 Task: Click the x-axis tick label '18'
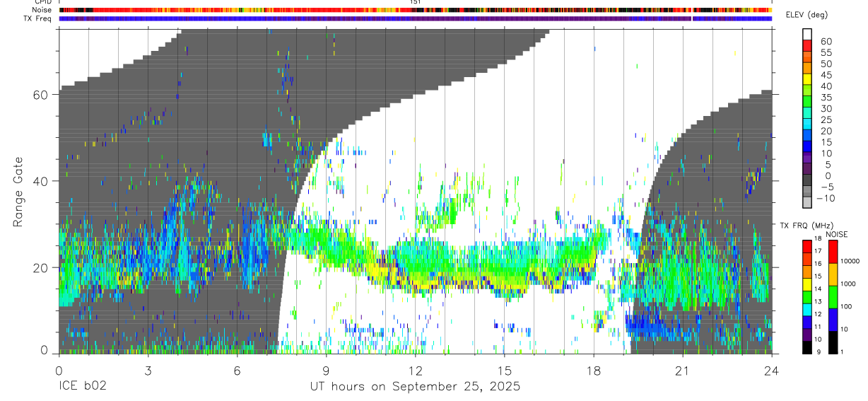(594, 370)
